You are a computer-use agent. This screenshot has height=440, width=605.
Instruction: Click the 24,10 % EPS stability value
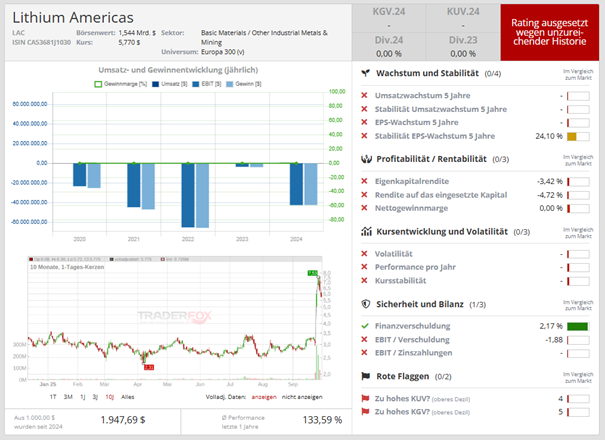click(x=549, y=136)
